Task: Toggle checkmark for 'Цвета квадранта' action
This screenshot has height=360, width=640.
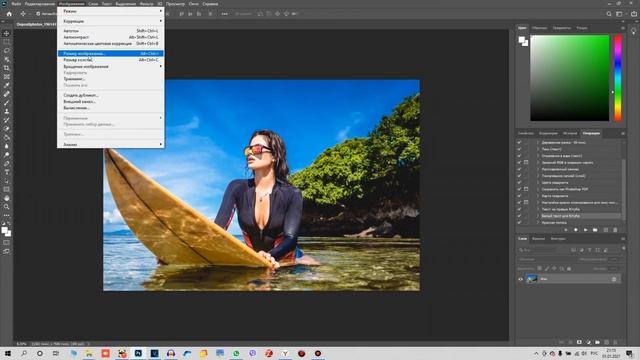Action: click(519, 182)
